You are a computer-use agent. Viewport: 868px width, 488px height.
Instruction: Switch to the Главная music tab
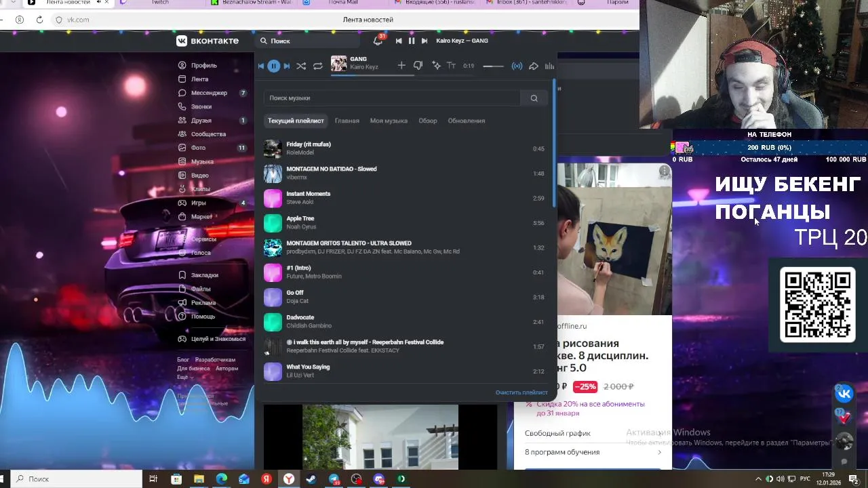coord(347,121)
